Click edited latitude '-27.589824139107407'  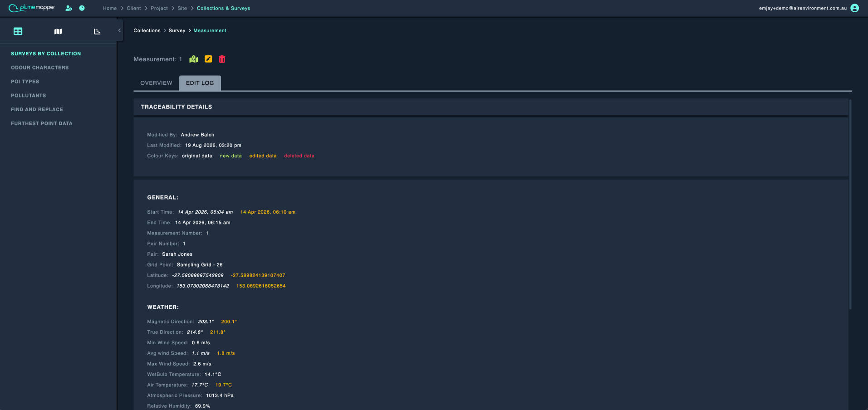pyautogui.click(x=258, y=275)
